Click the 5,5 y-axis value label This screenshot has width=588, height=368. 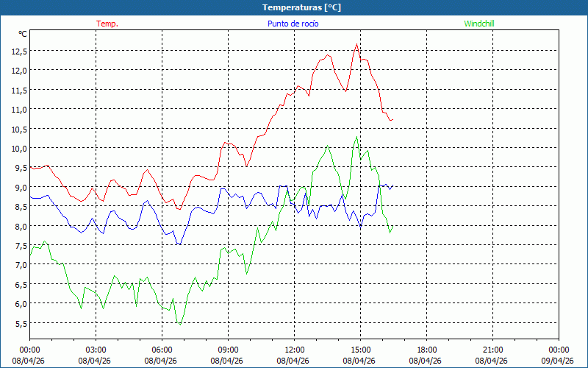(x=19, y=323)
